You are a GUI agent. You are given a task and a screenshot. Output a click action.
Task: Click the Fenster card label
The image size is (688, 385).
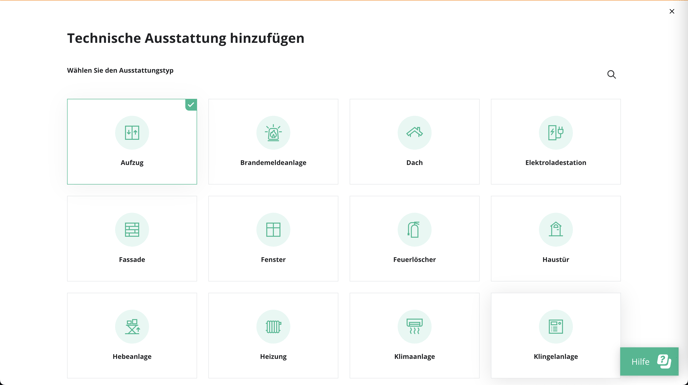pos(273,259)
